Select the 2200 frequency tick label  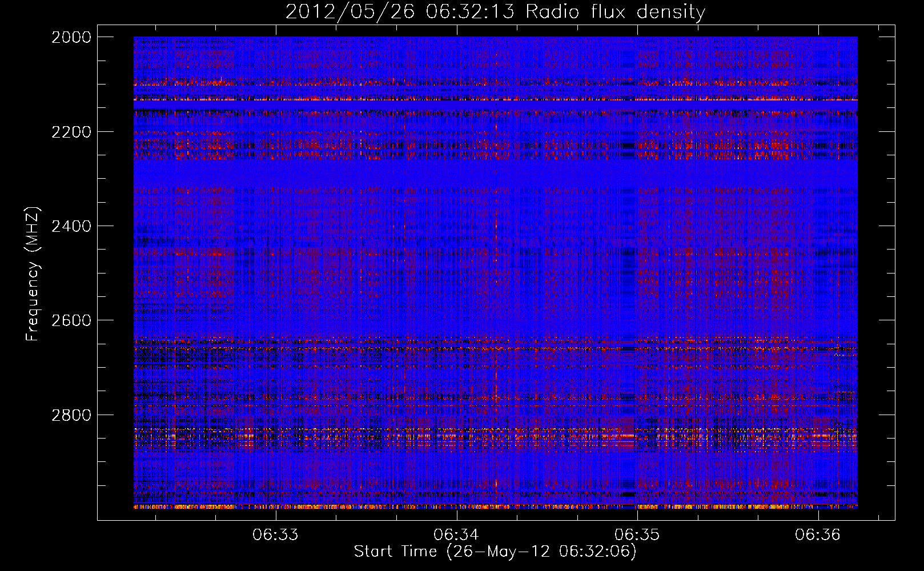click(x=71, y=132)
